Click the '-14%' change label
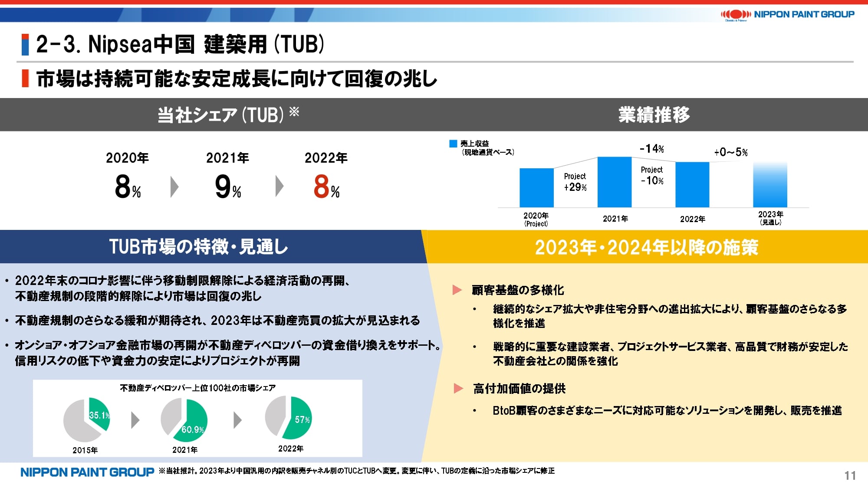Viewport: 868px width, 488px height. tap(652, 149)
